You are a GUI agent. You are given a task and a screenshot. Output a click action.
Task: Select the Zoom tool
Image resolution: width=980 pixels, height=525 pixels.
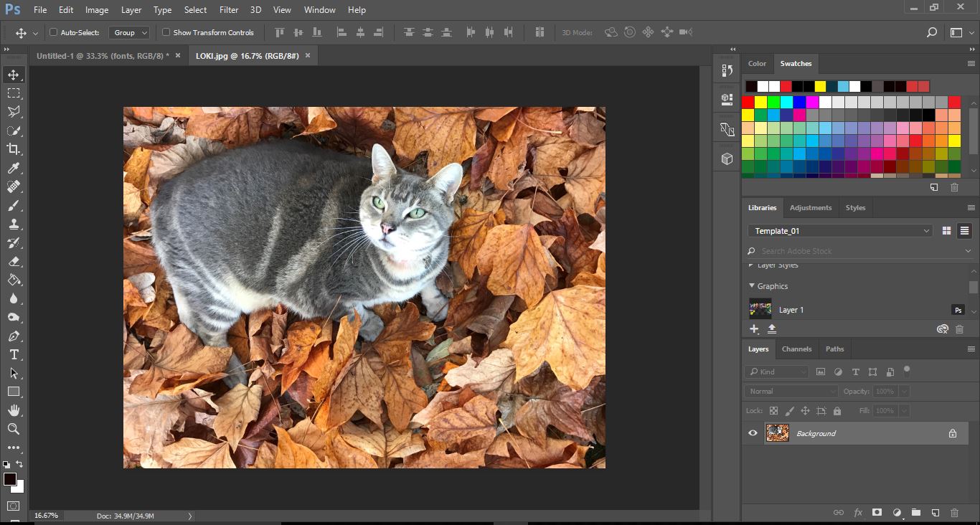click(14, 429)
